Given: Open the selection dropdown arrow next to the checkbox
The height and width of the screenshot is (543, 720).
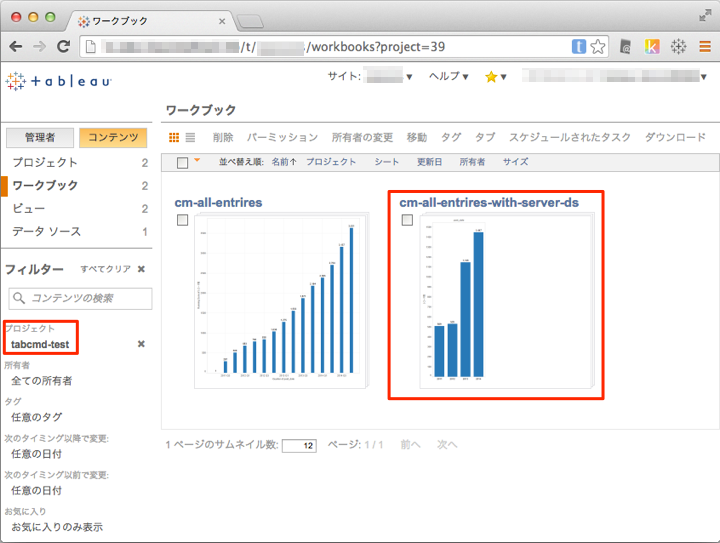Looking at the screenshot, I should pos(197,160).
